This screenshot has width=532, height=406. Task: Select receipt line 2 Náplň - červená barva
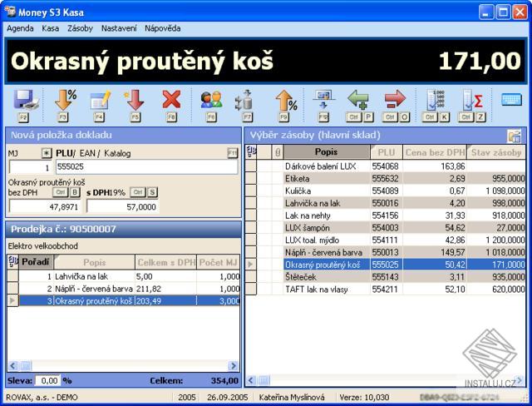point(124,289)
